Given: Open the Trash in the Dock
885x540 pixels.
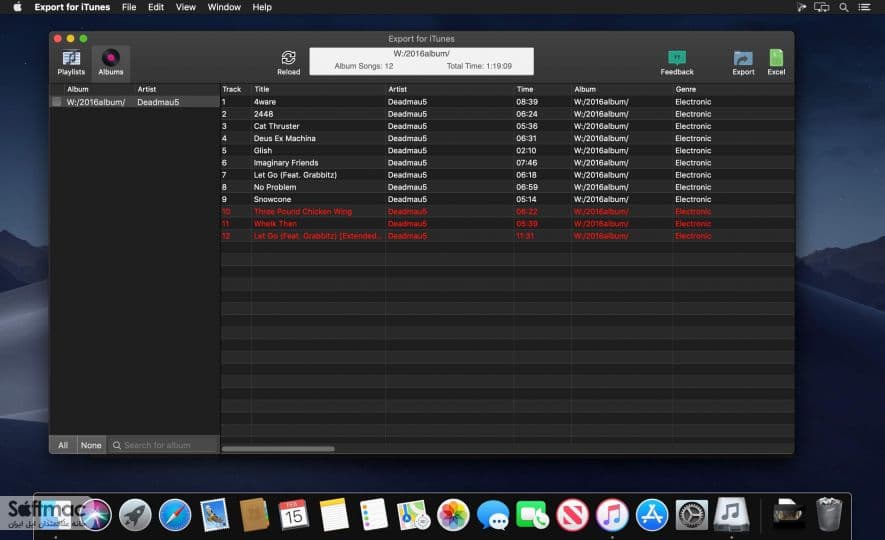Looking at the screenshot, I should point(829,515).
